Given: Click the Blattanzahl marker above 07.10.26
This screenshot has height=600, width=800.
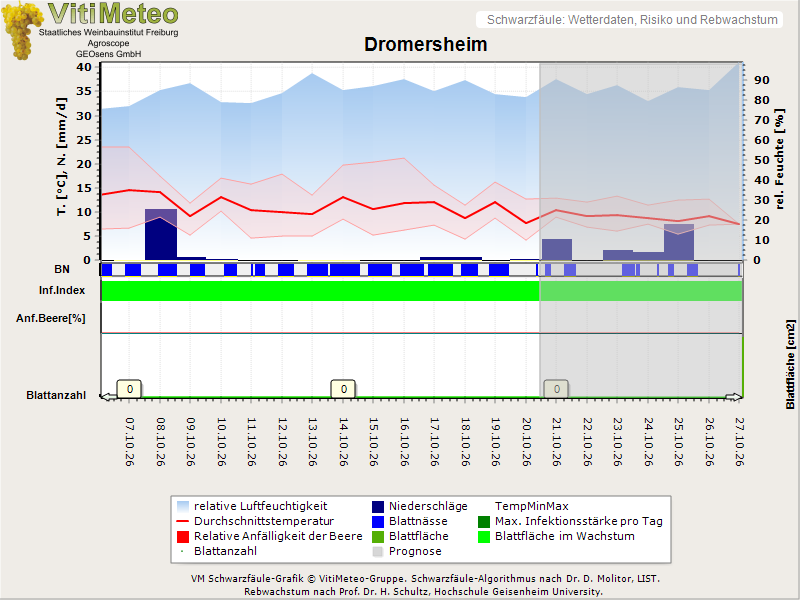Looking at the screenshot, I should click(130, 389).
